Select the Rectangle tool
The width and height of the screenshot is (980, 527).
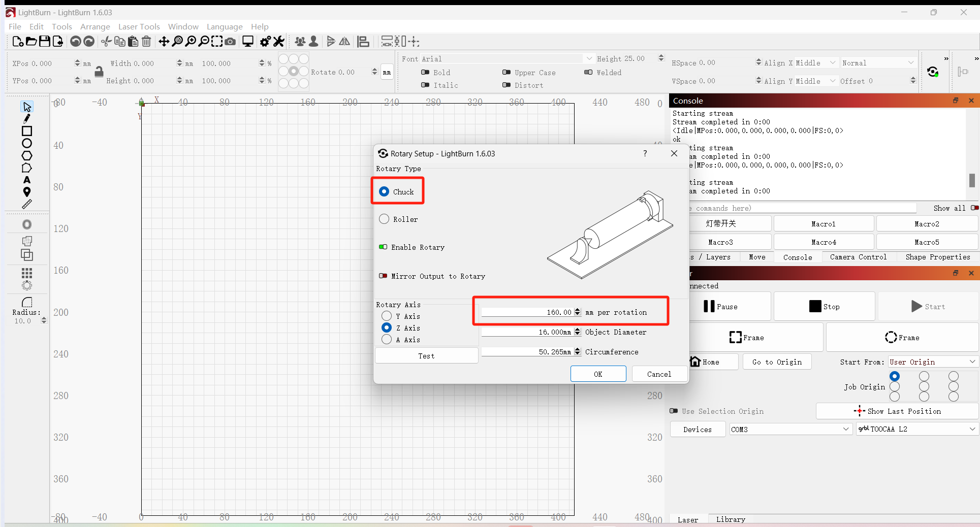pos(27,131)
